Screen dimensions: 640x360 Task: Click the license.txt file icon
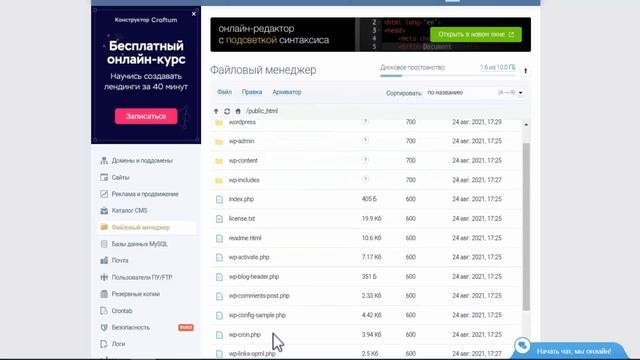click(x=219, y=219)
